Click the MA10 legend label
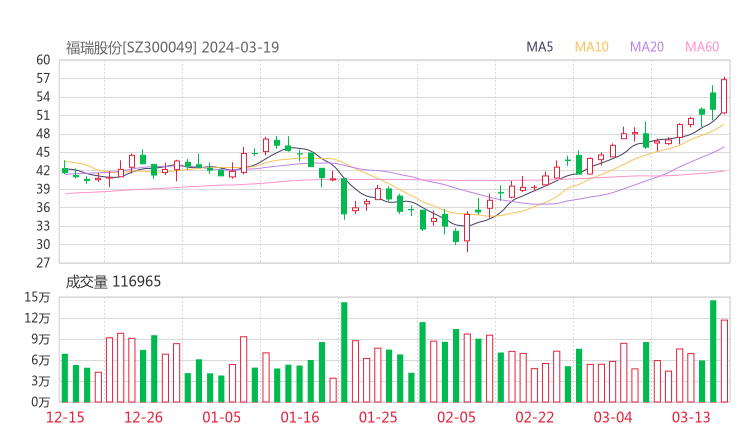Viewport: 740px width, 440px height. point(591,47)
